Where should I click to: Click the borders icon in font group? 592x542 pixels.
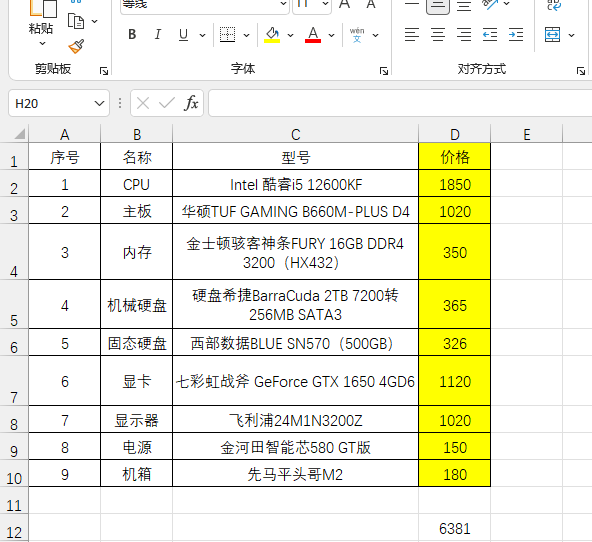click(227, 35)
